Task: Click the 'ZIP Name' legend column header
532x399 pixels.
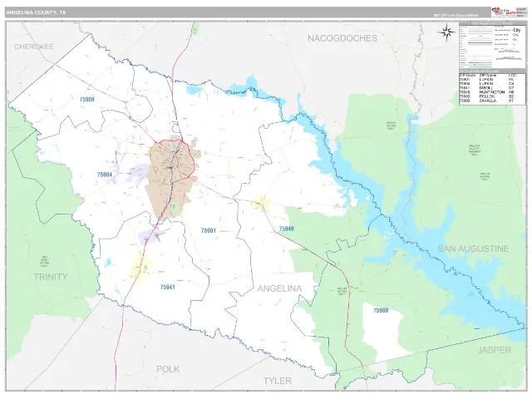Action: coord(488,76)
